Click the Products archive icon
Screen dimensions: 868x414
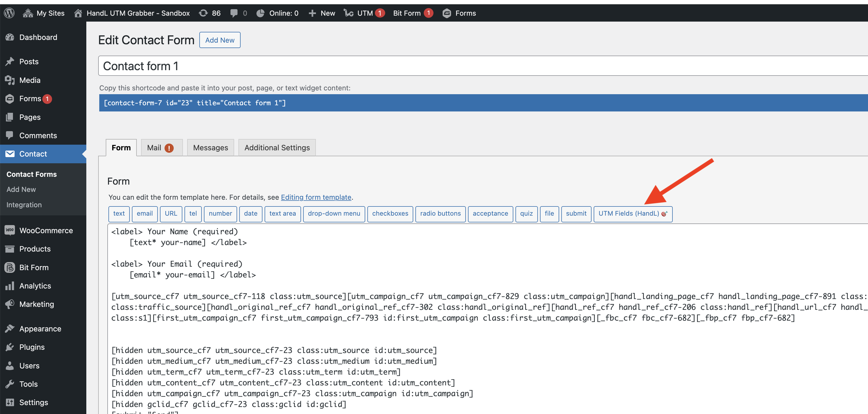point(10,249)
